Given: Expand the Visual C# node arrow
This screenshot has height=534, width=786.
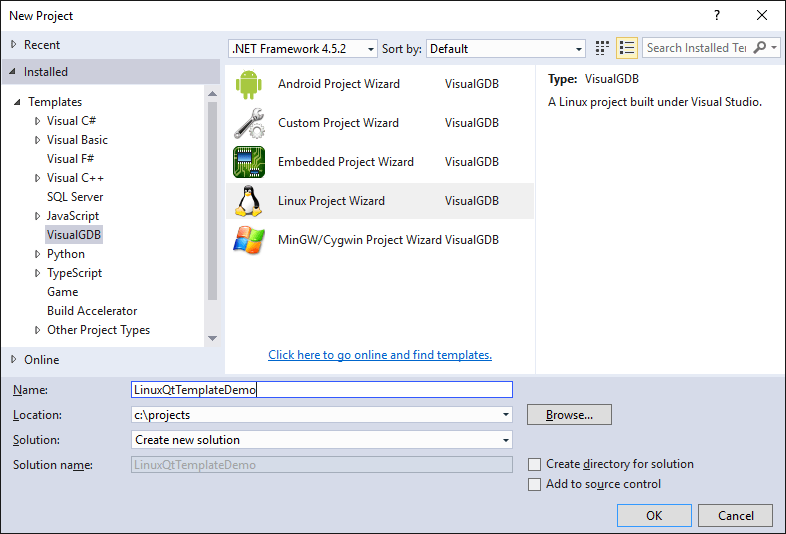Looking at the screenshot, I should (x=38, y=121).
